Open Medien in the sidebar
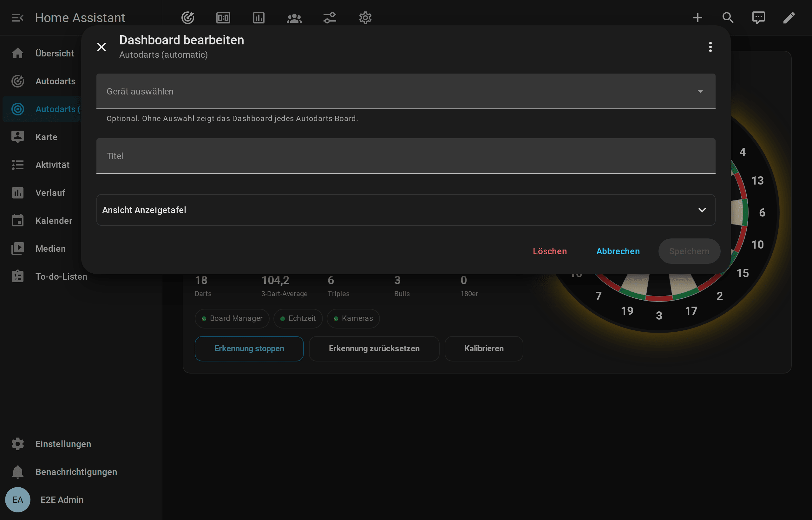Viewport: 812px width, 520px height. (x=42, y=249)
